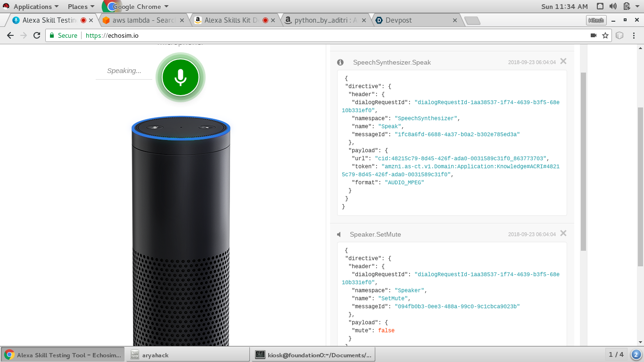Click the "Speak" name value
The width and height of the screenshot is (644, 362).
pyautogui.click(x=389, y=126)
